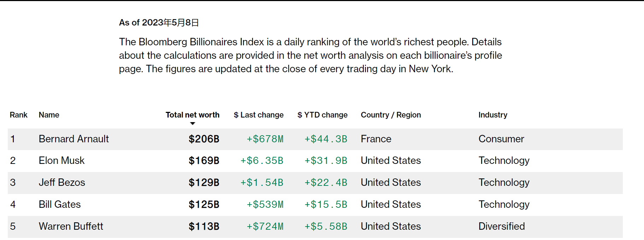The height and width of the screenshot is (240, 644).
Task: Open Bill Gates's profile
Action: pos(60,204)
